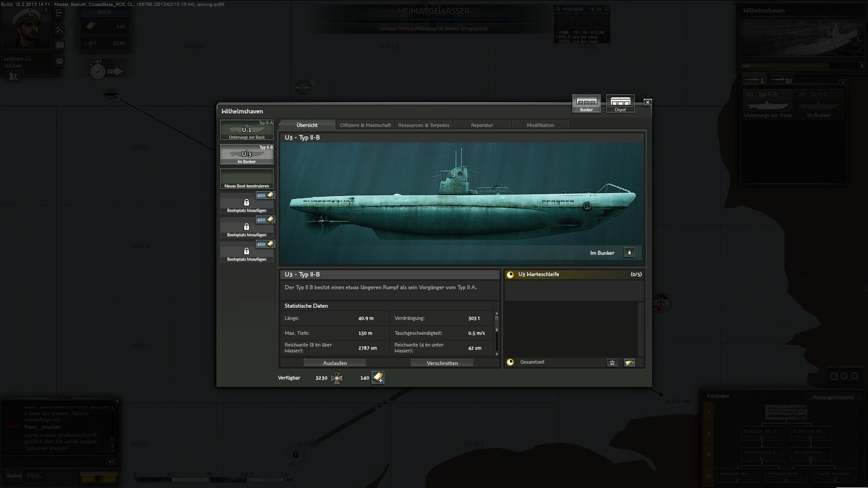
Task: Open the Bunker view icon
Action: click(x=587, y=104)
